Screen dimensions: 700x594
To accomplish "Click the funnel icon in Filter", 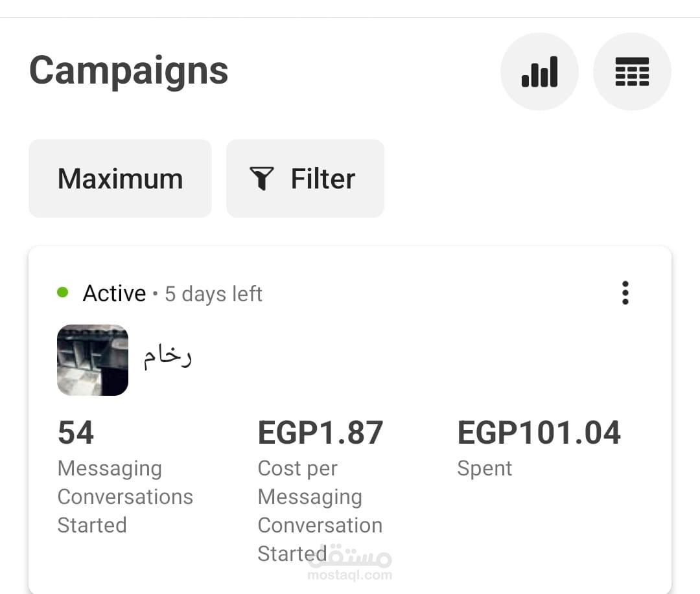I will point(262,179).
